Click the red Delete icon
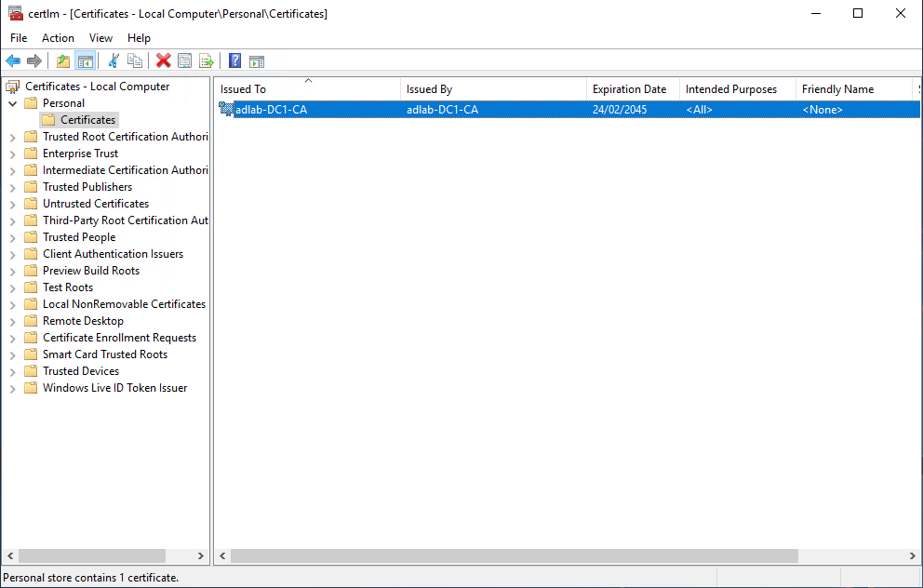 [162, 60]
